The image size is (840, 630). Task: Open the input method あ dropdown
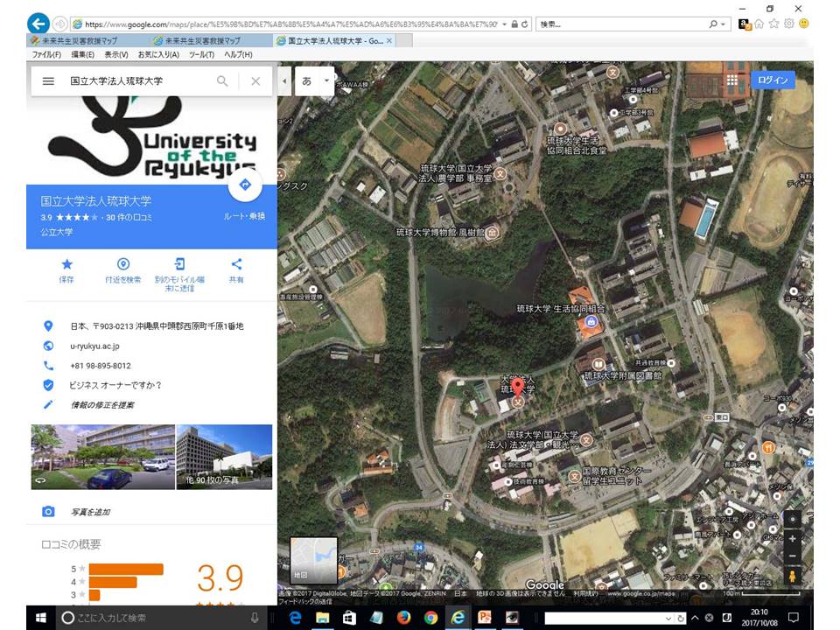tap(326, 80)
